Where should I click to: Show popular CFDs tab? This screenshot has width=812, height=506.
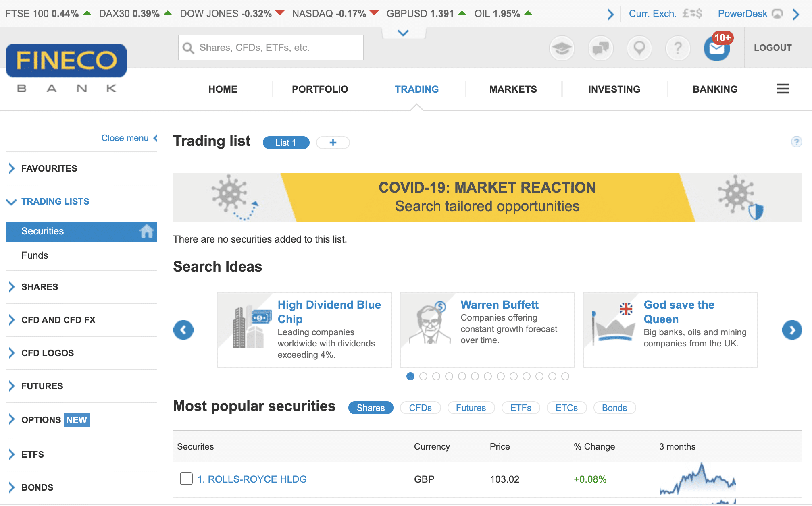tap(421, 408)
